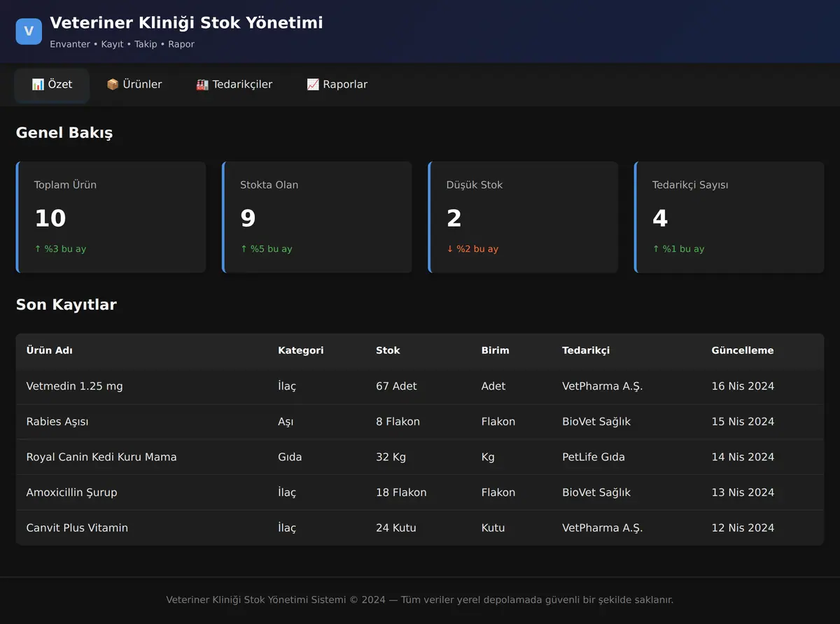The image size is (840, 624).
Task: Click the 32 Kg stock value
Action: pos(391,457)
